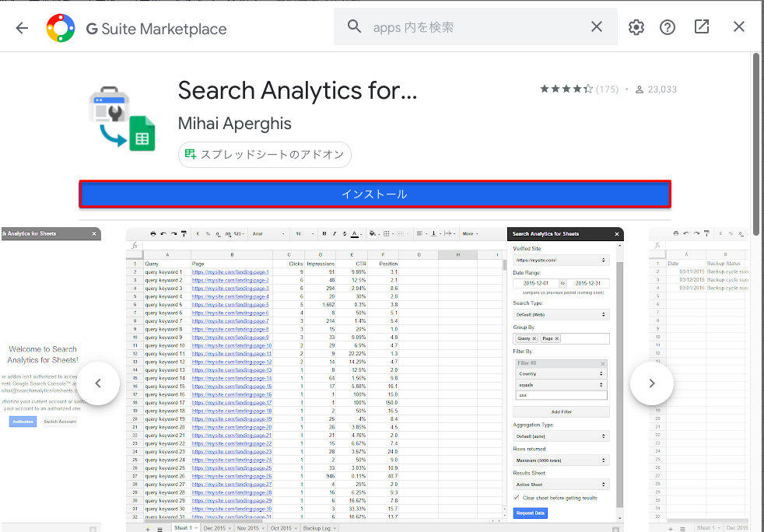The image size is (764, 532).
Task: Open marketplace in new window icon
Action: coord(701,26)
